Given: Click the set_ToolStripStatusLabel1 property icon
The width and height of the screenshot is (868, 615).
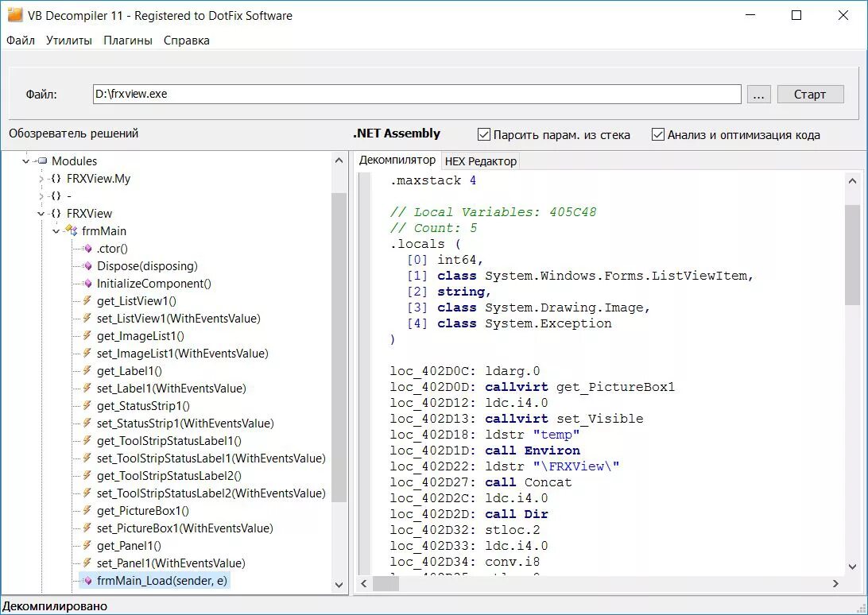Looking at the screenshot, I should pos(87,458).
